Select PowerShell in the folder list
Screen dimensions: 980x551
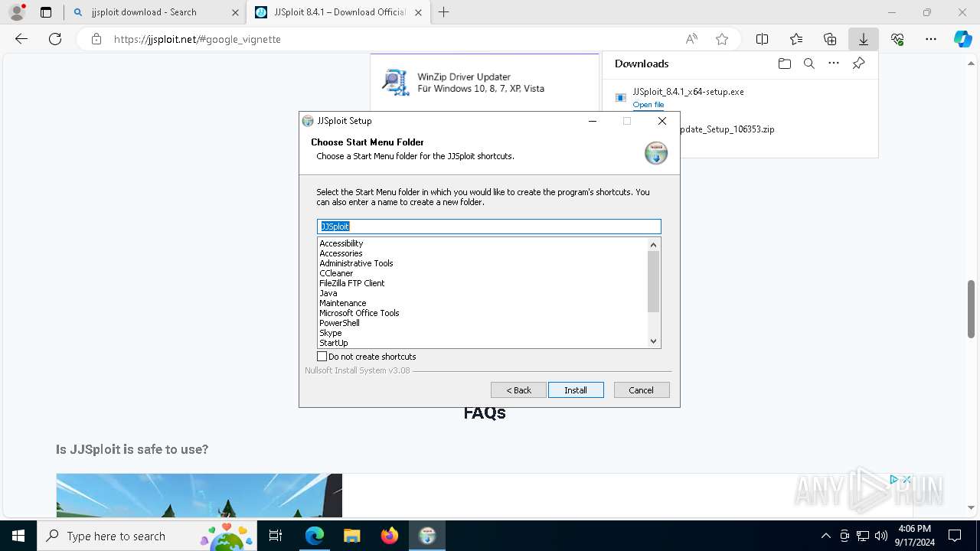pyautogui.click(x=339, y=323)
